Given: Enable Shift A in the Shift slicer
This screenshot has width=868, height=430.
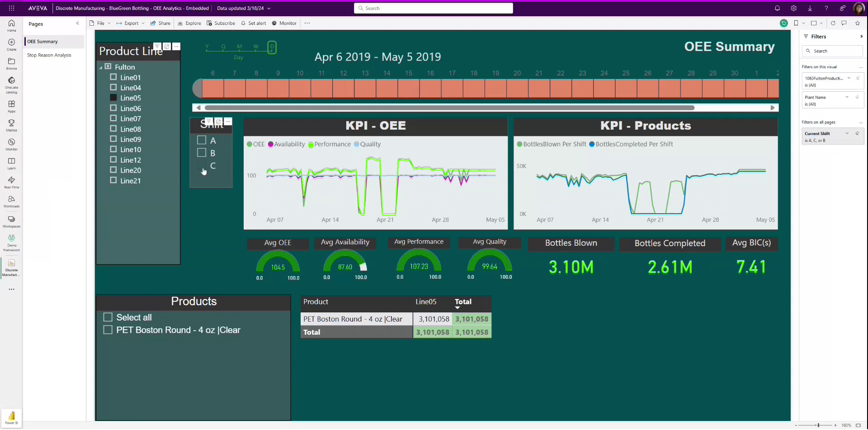Looking at the screenshot, I should 201,140.
